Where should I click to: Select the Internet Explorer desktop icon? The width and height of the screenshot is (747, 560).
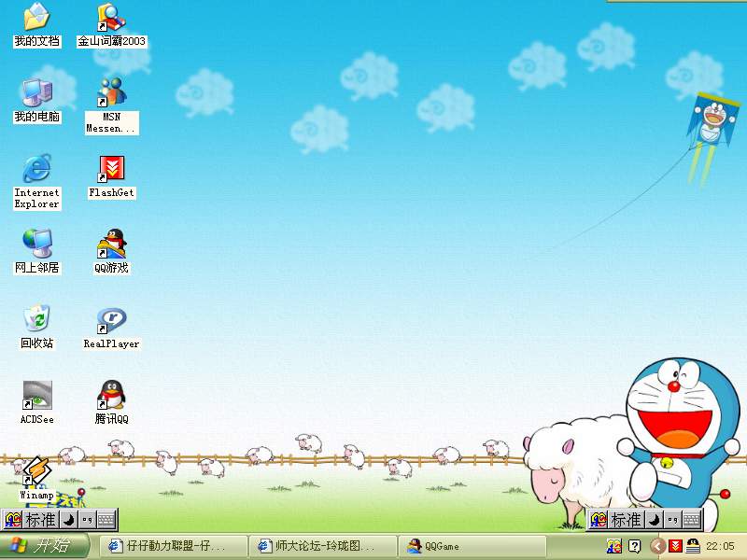(36, 170)
